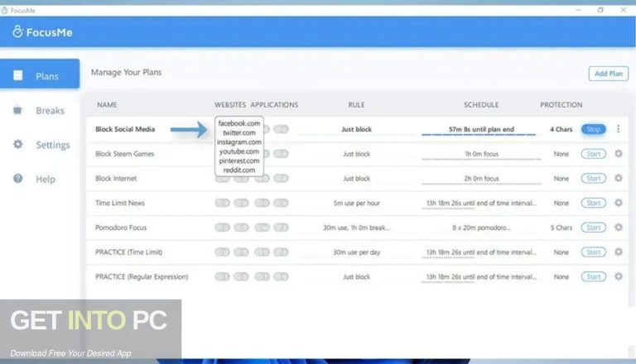Open Help via the question mark icon
The width and height of the screenshot is (636, 364).
[x=18, y=179]
